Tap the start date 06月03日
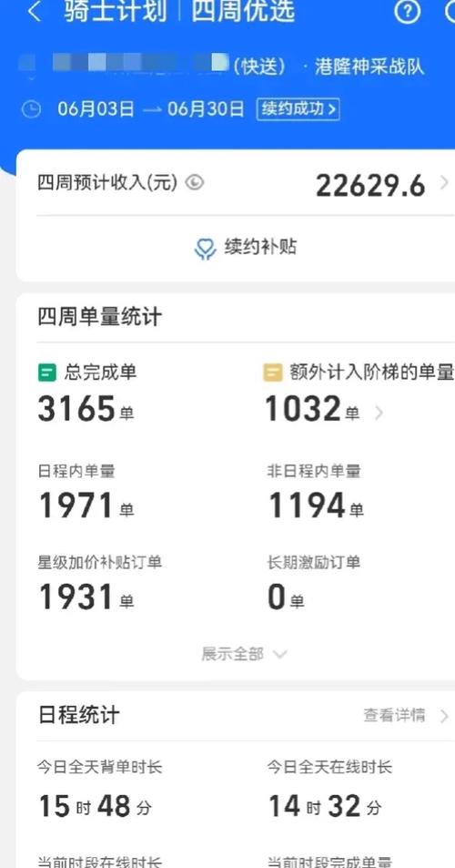The height and width of the screenshot is (868, 455). (96, 109)
